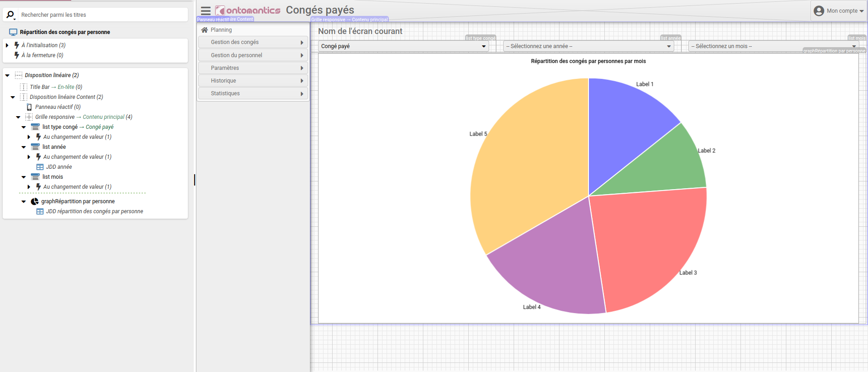This screenshot has height=372, width=868.
Task: Expand Au changement de valeur under list type congé
Action: pos(29,137)
